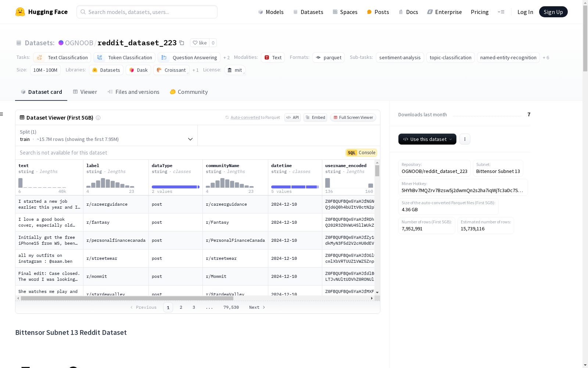
Task: Click the Text Classification task tag
Action: tap(62, 57)
